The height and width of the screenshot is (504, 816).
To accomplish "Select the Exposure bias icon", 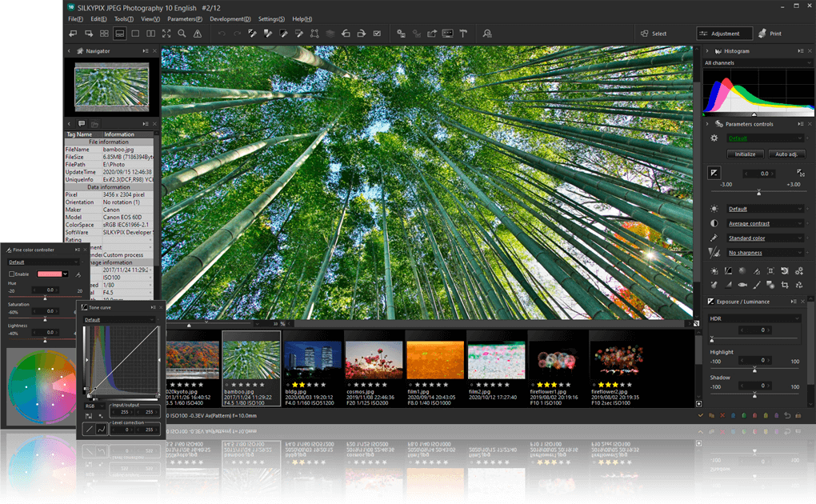I will [713, 173].
